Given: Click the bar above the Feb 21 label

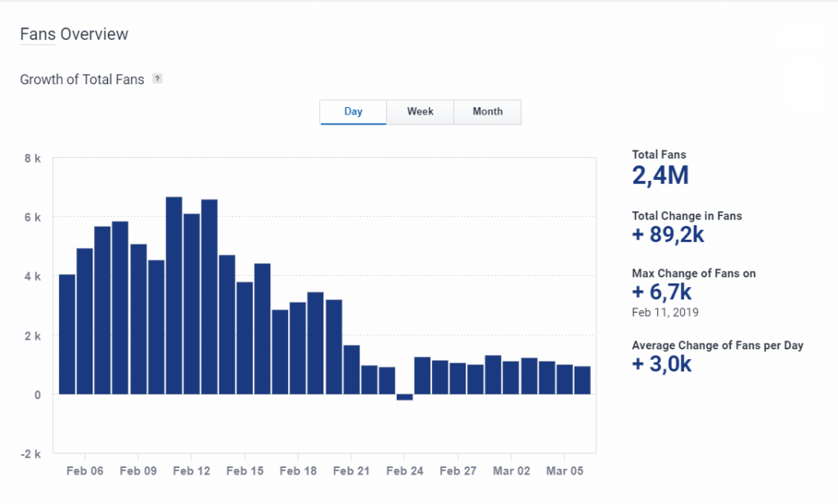Looking at the screenshot, I should pyautogui.click(x=351, y=369).
